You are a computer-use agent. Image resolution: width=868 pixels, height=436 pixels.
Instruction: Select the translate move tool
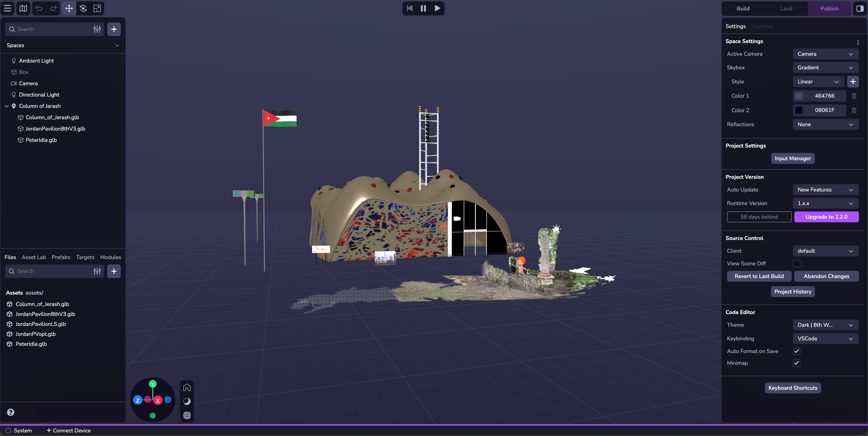(69, 8)
